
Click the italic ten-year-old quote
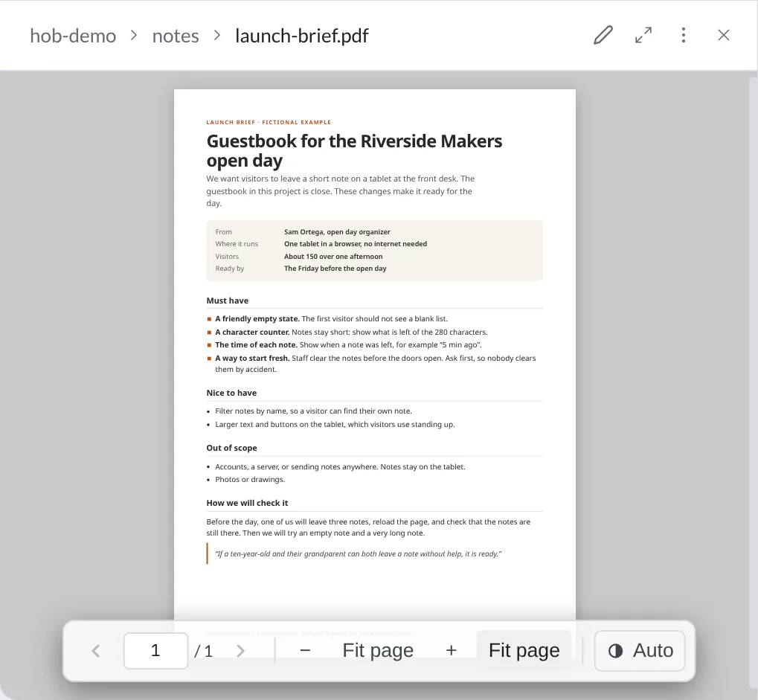pyautogui.click(x=359, y=554)
